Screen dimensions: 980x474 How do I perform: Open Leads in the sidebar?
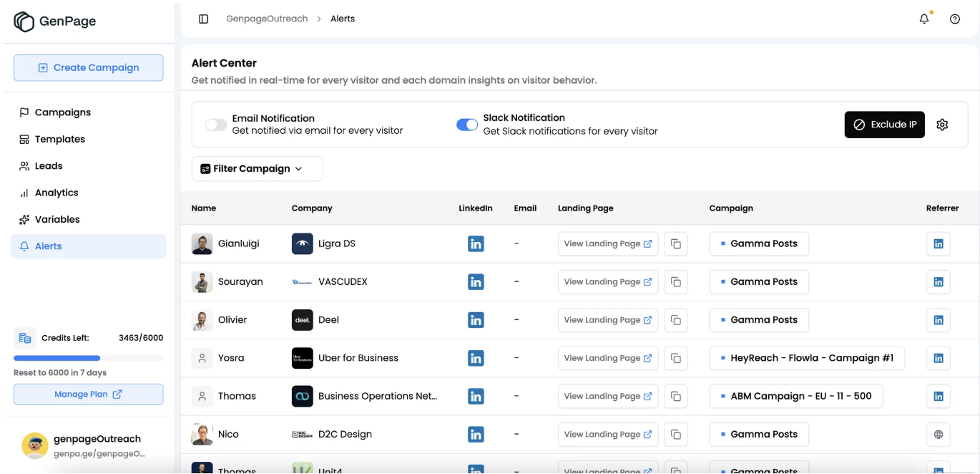[89, 166]
